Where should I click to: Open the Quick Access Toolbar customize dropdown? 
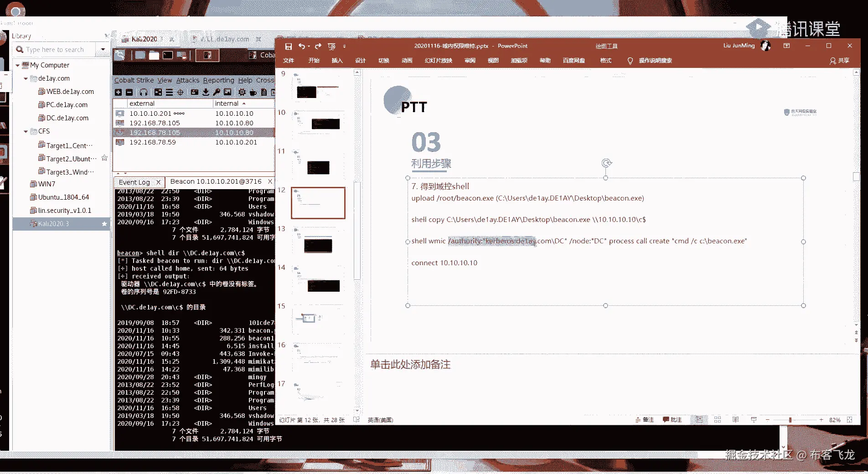click(x=344, y=46)
